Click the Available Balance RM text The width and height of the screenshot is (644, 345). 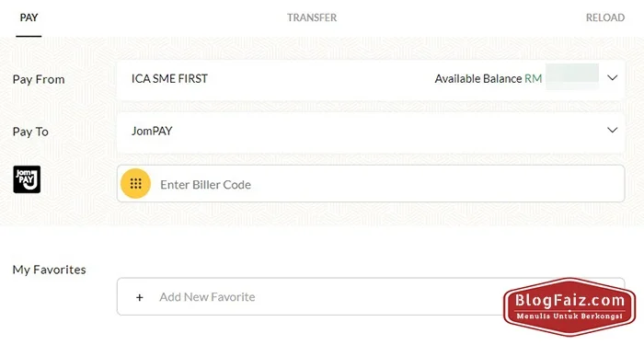coord(489,78)
